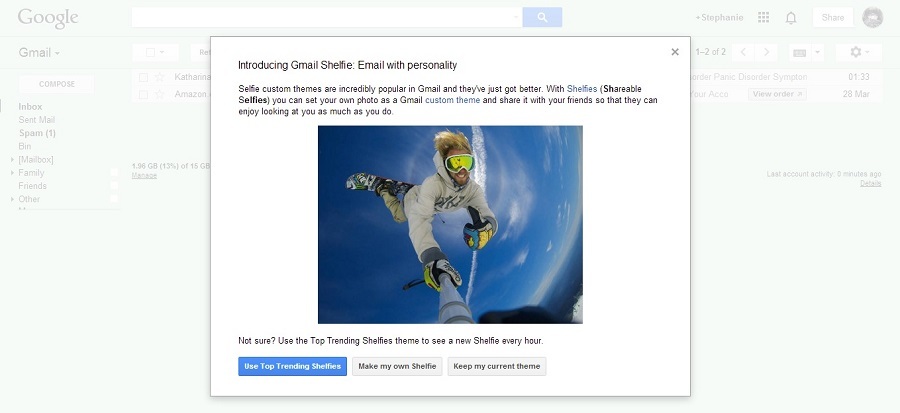Screen dimensions: 900x413
Task: Star the Amazon email
Action: point(160,94)
